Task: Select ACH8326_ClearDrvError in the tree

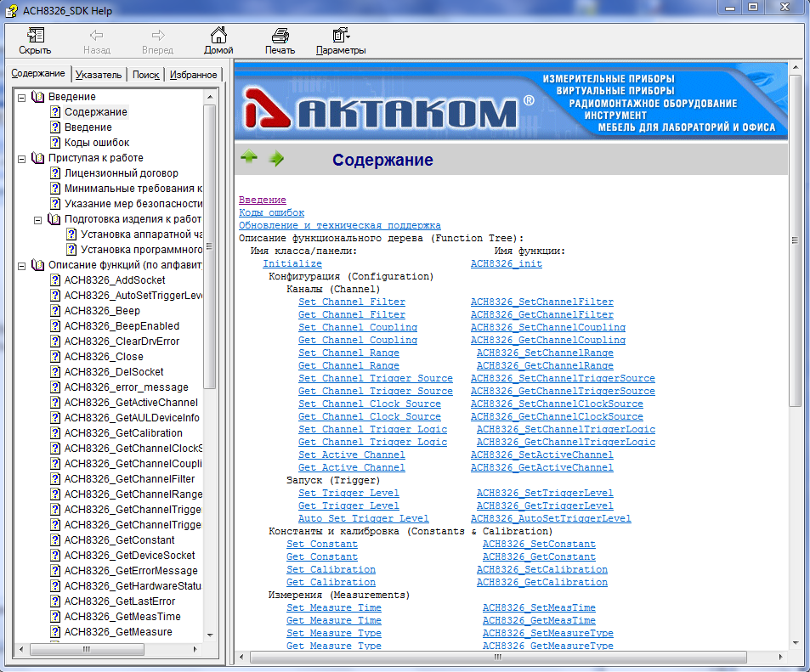Action: pos(122,342)
